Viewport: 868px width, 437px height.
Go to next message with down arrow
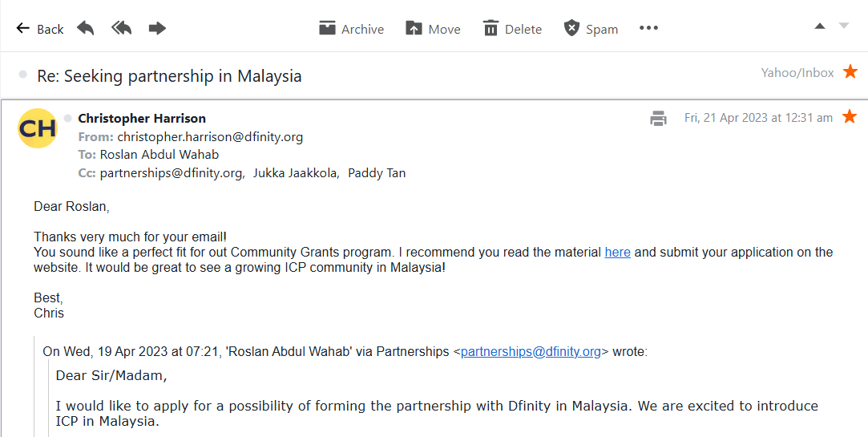(x=843, y=26)
